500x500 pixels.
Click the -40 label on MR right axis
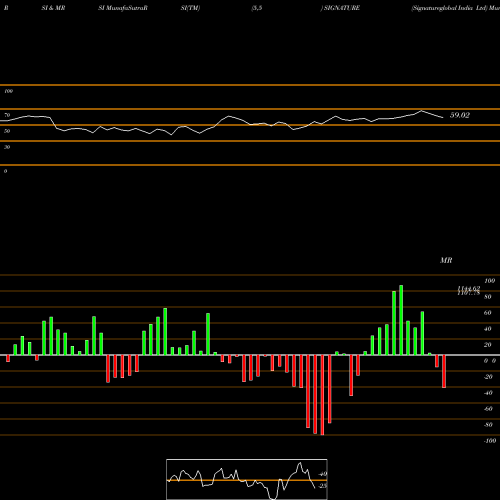pyautogui.click(x=488, y=393)
